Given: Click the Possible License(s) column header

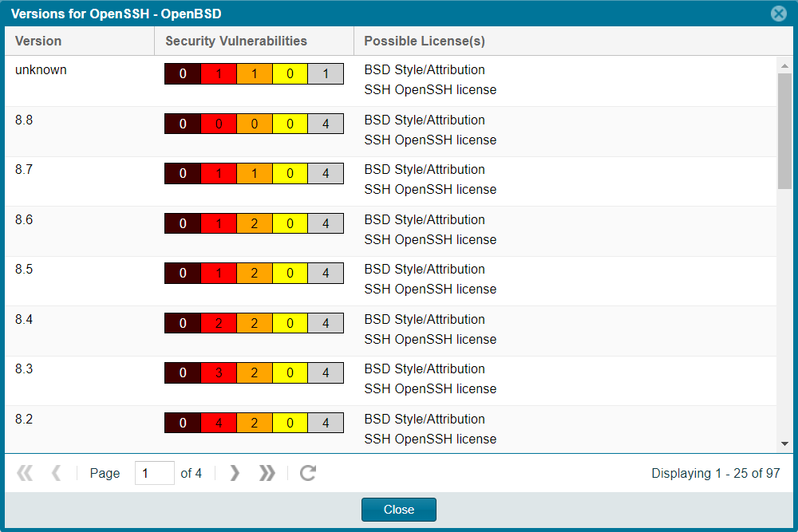Looking at the screenshot, I should 573,41.
